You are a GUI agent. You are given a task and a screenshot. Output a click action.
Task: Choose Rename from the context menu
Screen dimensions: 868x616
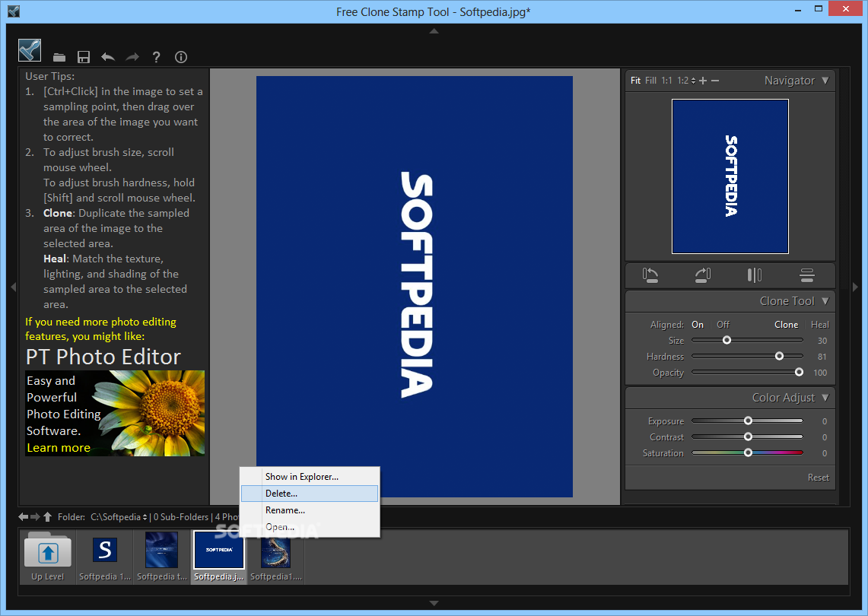click(310, 510)
